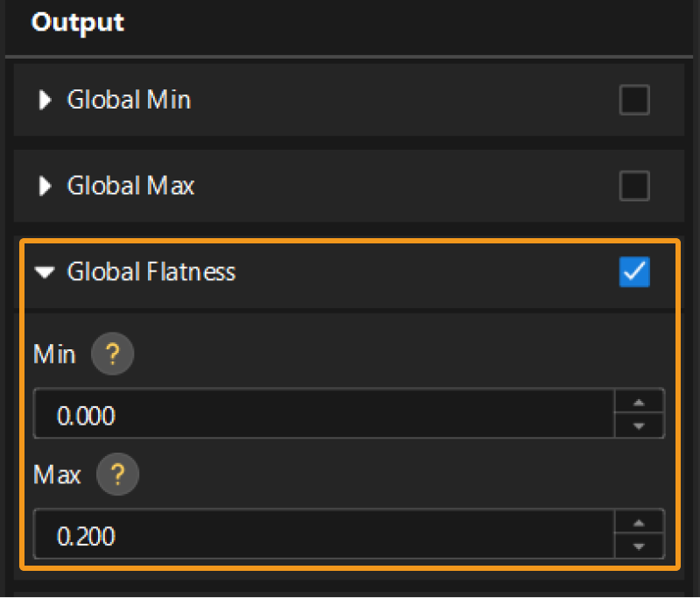Viewport: 700px width, 598px height.
Task: Expand the Global Max section arrow
Action: pos(45,186)
